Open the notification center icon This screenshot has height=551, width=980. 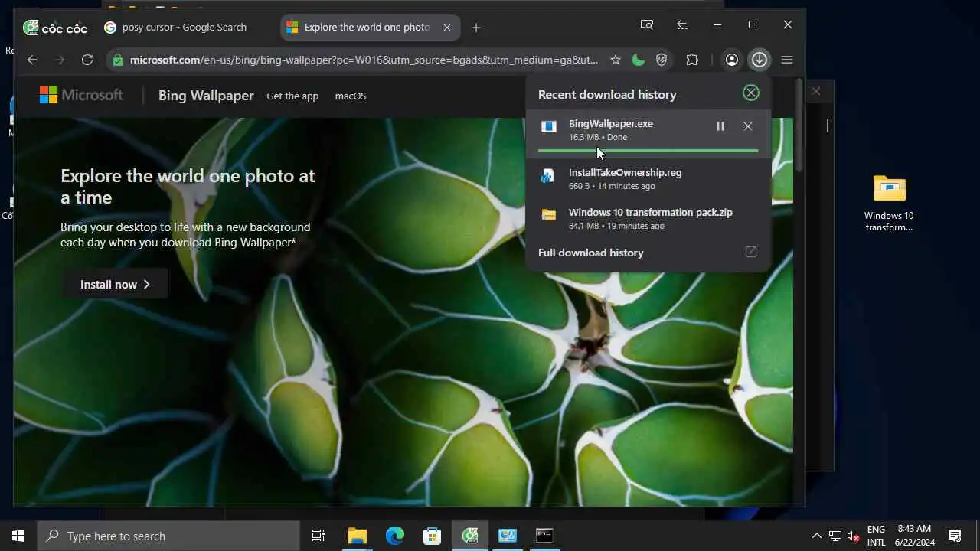[x=955, y=536]
